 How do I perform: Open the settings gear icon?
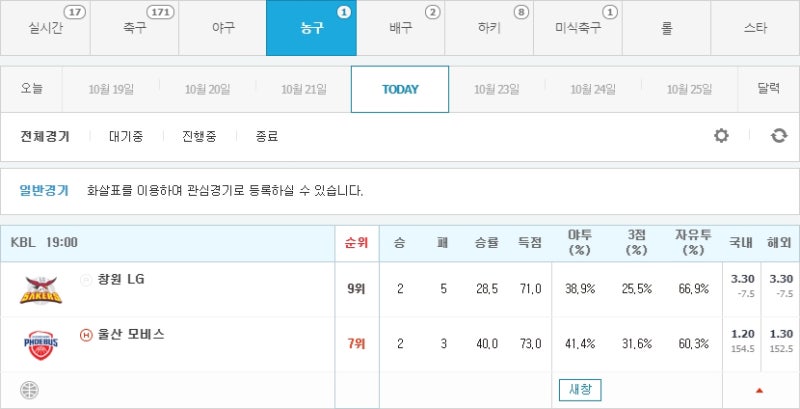click(721, 136)
